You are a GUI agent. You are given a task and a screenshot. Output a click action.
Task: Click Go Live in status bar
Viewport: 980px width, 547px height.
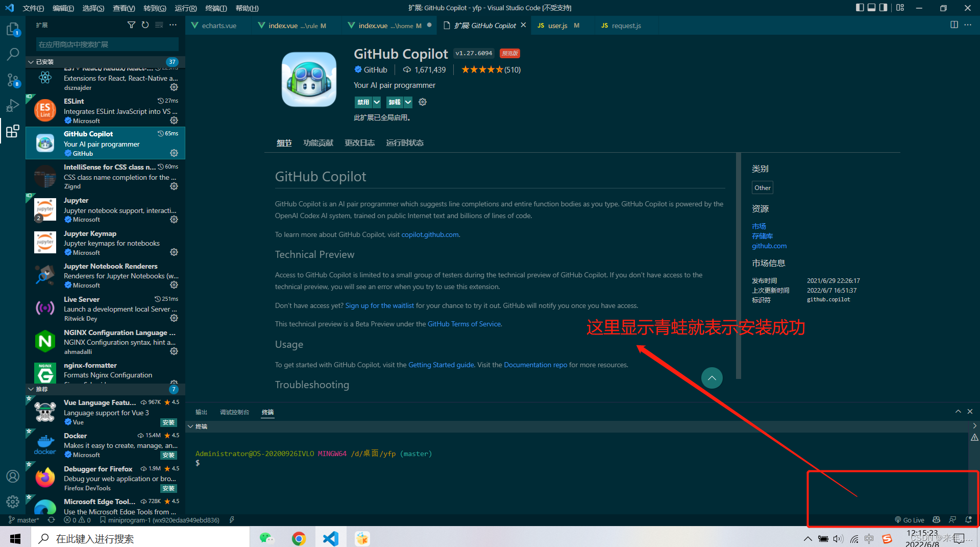point(910,520)
